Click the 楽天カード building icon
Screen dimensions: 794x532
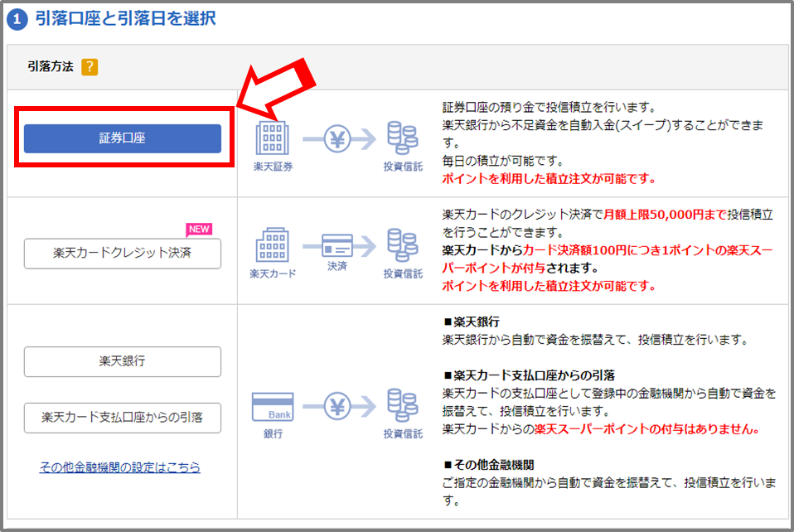point(273,244)
